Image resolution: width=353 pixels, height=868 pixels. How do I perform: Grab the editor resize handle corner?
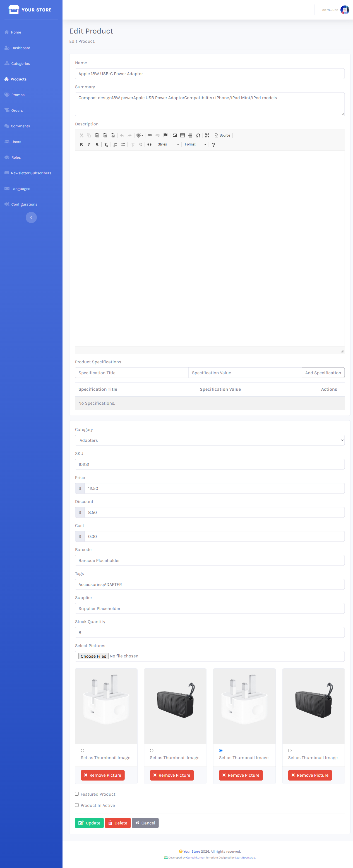pyautogui.click(x=342, y=351)
